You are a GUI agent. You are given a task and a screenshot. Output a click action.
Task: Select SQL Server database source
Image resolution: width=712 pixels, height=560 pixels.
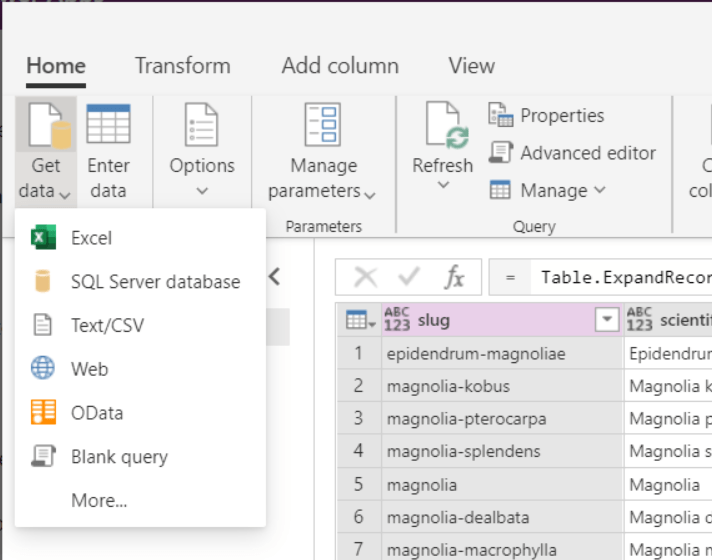pos(155,282)
